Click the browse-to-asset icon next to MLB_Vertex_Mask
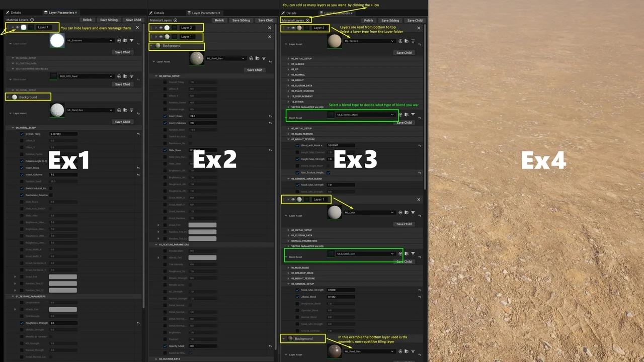This screenshot has height=362, width=644. pos(407,115)
